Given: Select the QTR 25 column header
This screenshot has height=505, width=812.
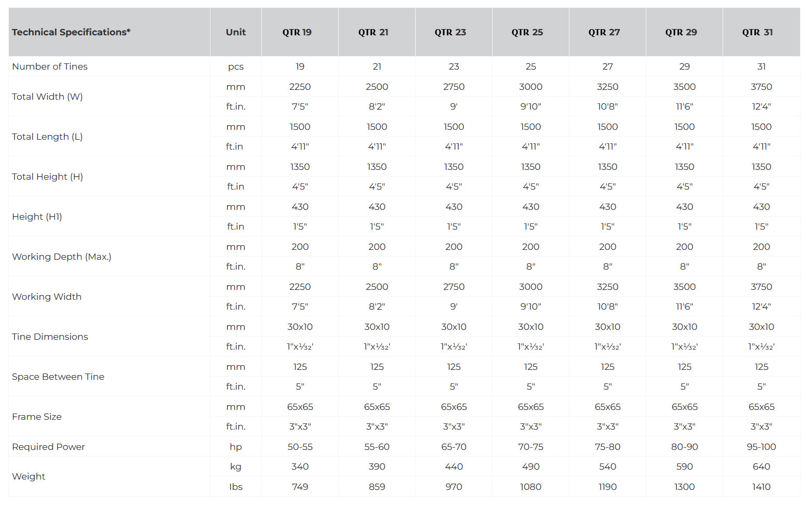Looking at the screenshot, I should pyautogui.click(x=527, y=32).
